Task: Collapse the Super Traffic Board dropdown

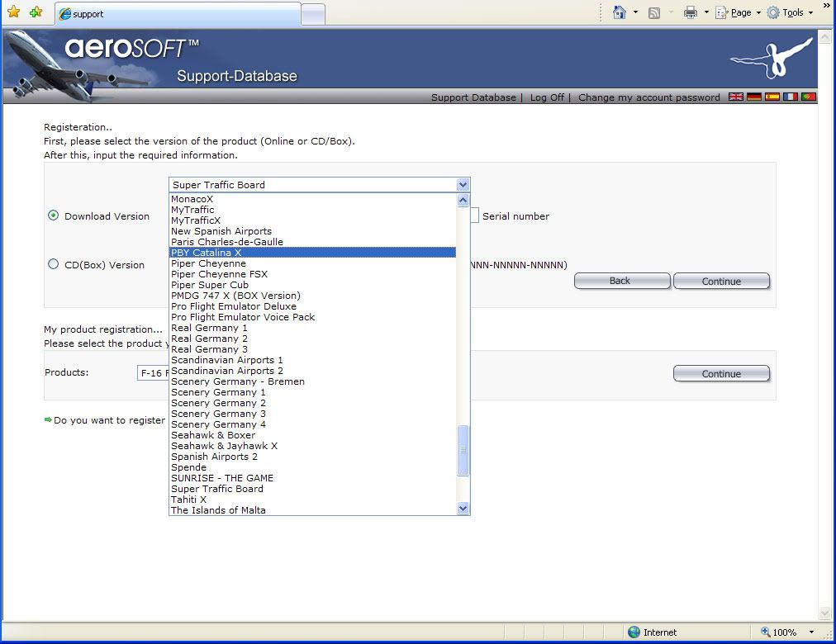Action: click(x=463, y=185)
